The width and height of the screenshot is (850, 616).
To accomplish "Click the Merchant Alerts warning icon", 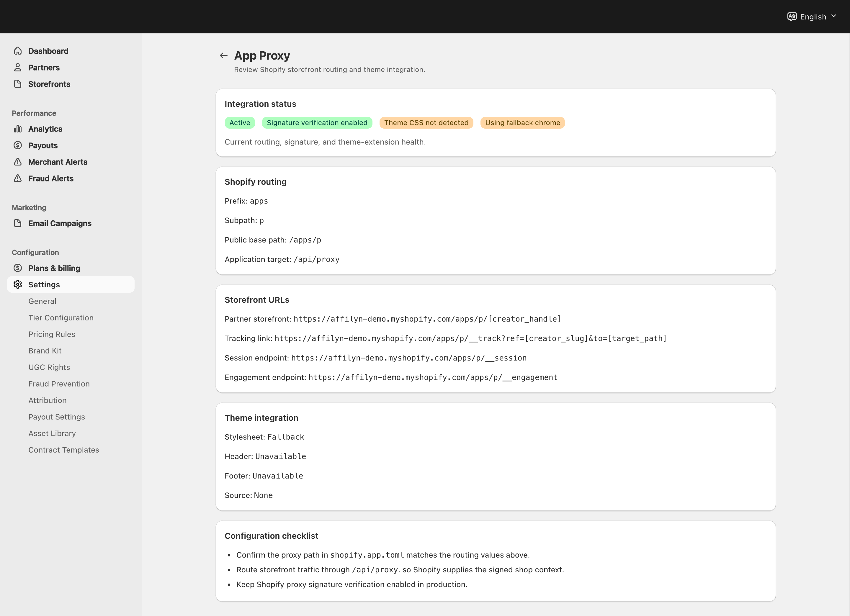I will click(x=18, y=161).
